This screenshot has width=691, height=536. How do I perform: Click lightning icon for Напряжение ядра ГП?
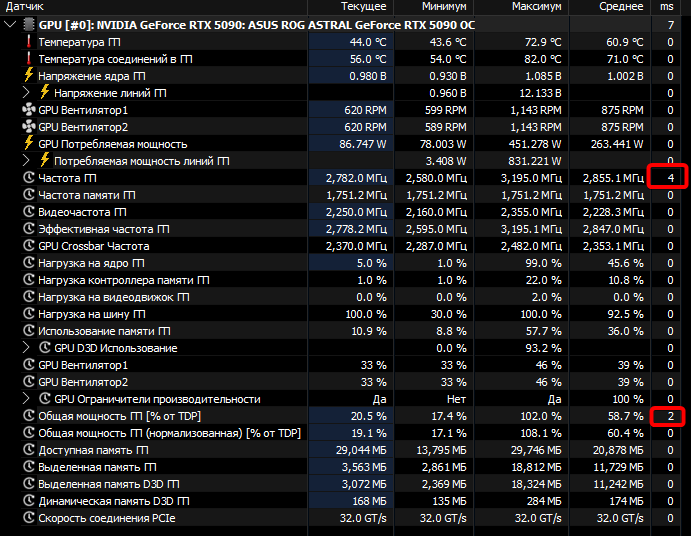[x=29, y=75]
